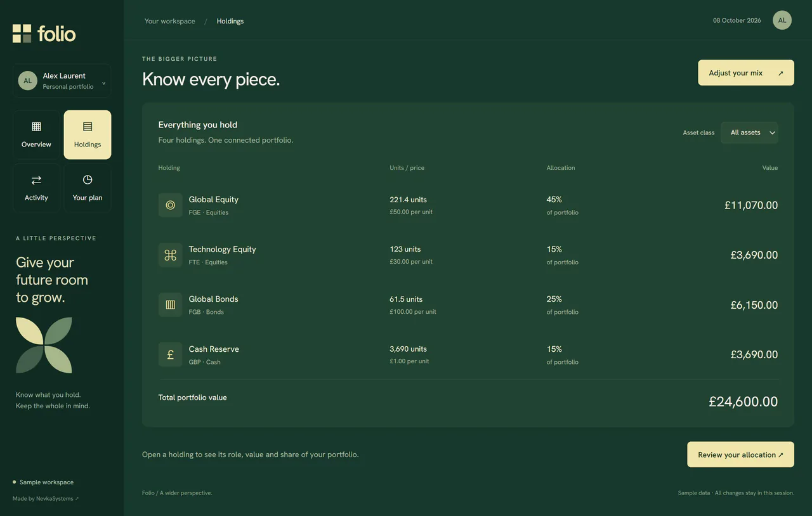This screenshot has width=812, height=516.
Task: Click the Technology Equity holding name
Action: [x=223, y=249]
